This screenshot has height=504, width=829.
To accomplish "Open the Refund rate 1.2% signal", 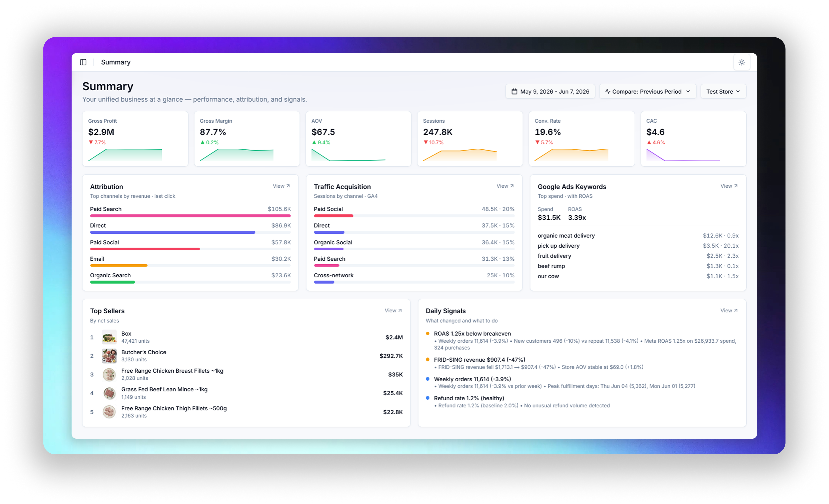I will [469, 398].
